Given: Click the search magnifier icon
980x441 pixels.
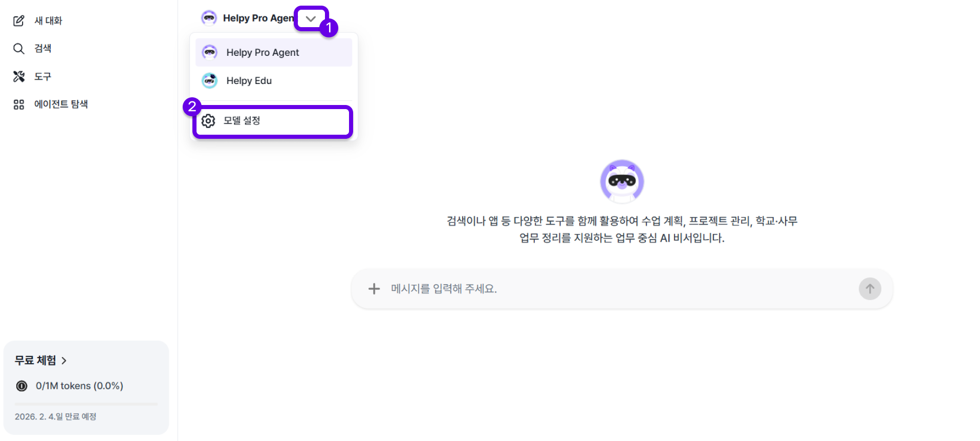Looking at the screenshot, I should pos(19,49).
